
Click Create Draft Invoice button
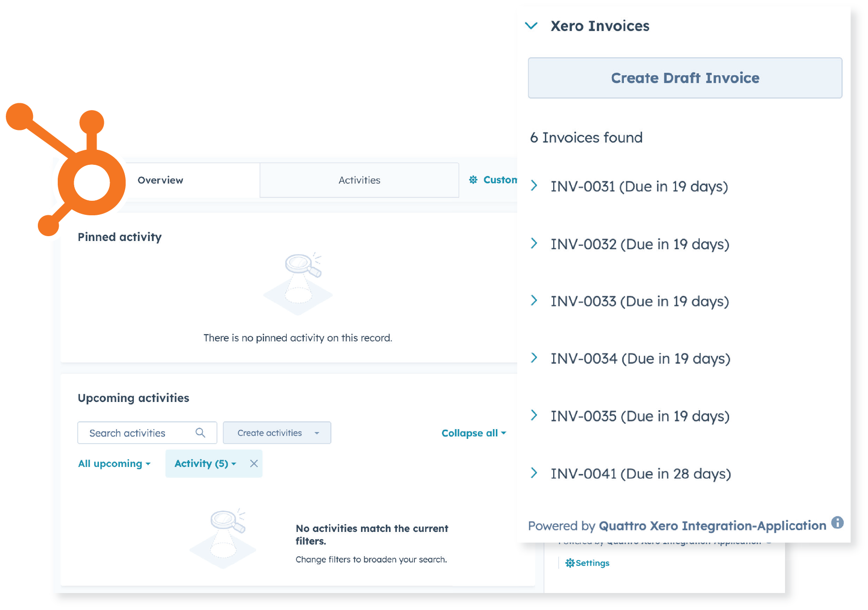(x=685, y=78)
